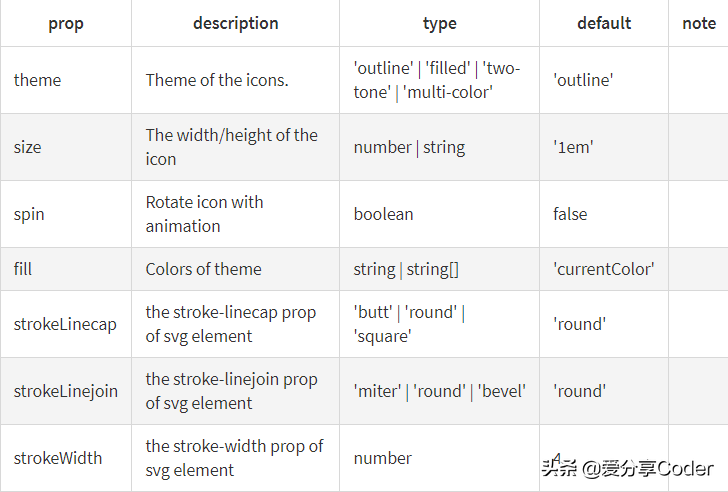This screenshot has height=492, width=728.
Task: Click the "fill" prop name
Action: (x=23, y=269)
